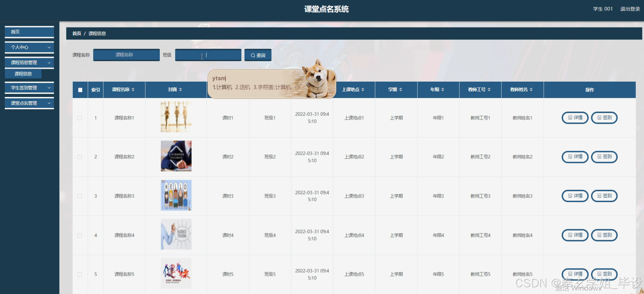This screenshot has width=644, height=294.
Task: Check the row 5 checkbox
Action: pos(80,275)
